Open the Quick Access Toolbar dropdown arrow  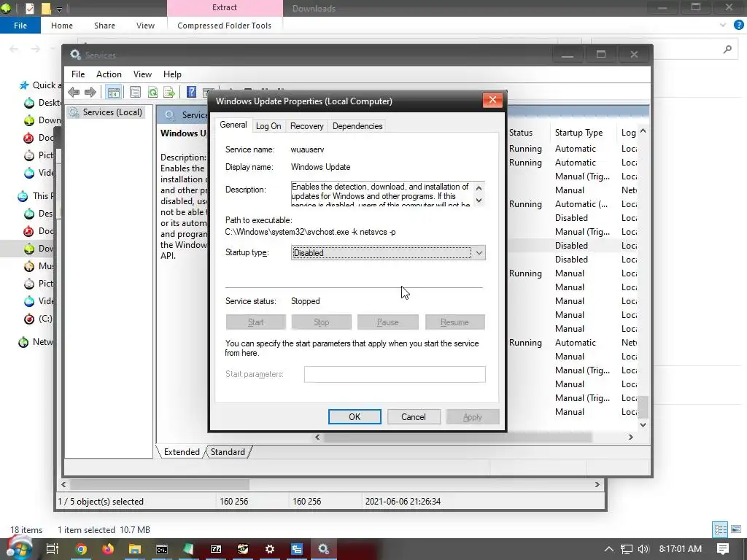60,9
